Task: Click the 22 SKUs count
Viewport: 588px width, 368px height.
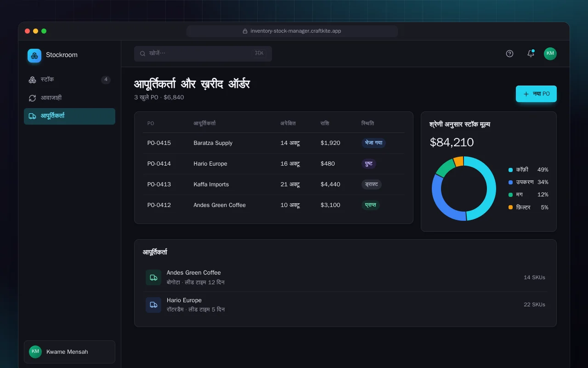Action: tap(535, 305)
